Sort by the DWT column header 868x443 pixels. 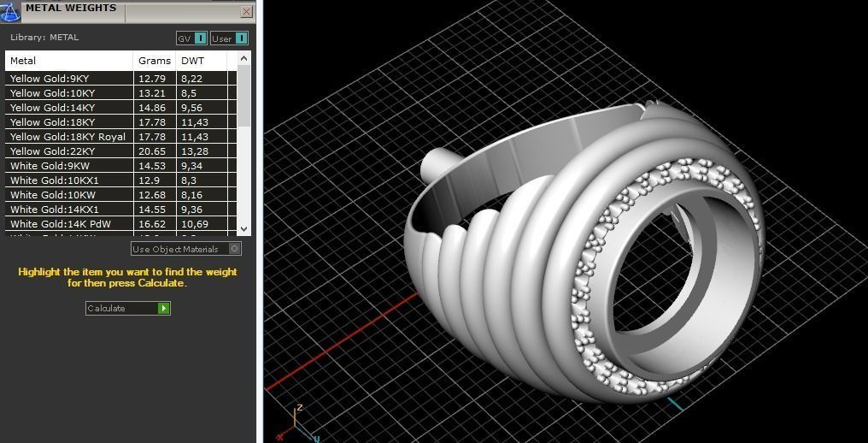coord(201,61)
